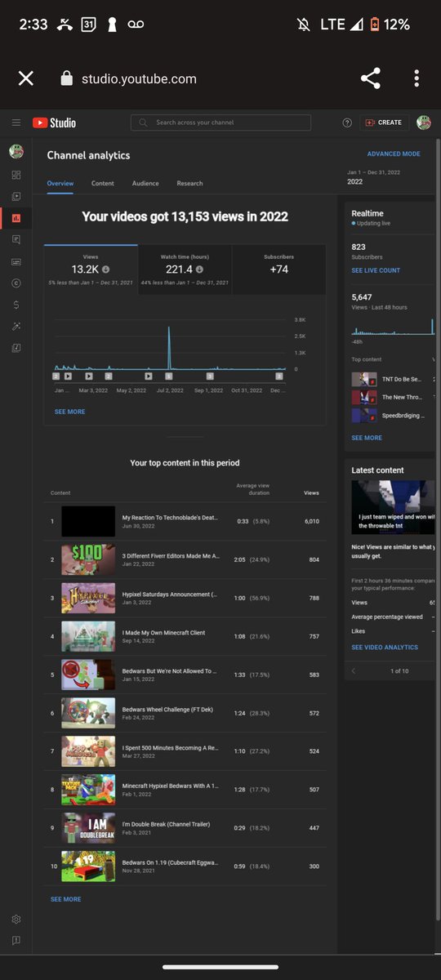Open Bedwars On 1.19 (Cubecraft Eggwa... title
The width and height of the screenshot is (441, 980).
171,863
